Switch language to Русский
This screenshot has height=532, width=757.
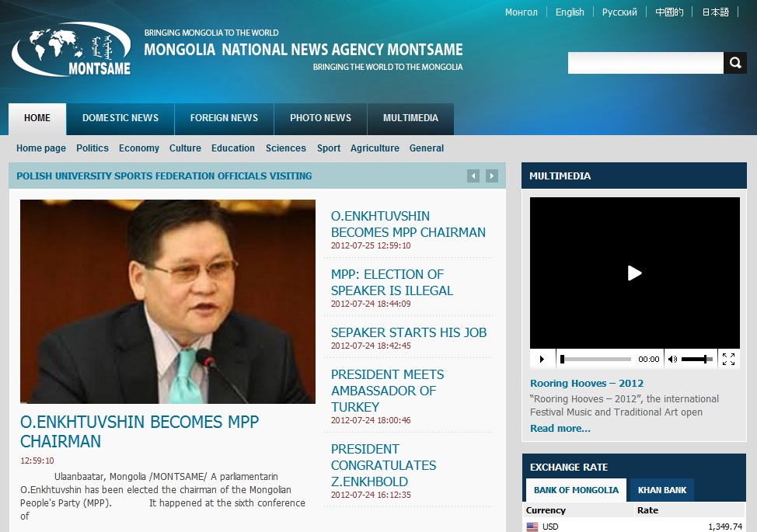pyautogui.click(x=619, y=12)
